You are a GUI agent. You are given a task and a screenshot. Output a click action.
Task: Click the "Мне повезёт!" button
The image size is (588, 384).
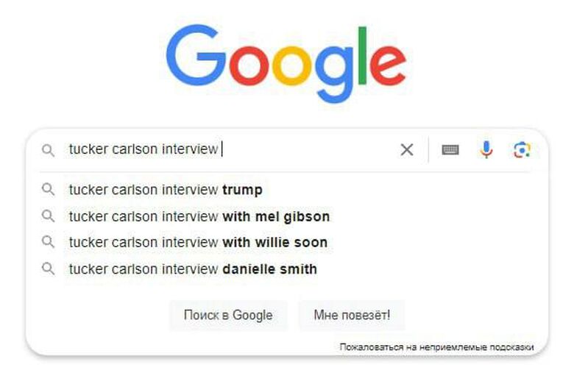point(352,316)
